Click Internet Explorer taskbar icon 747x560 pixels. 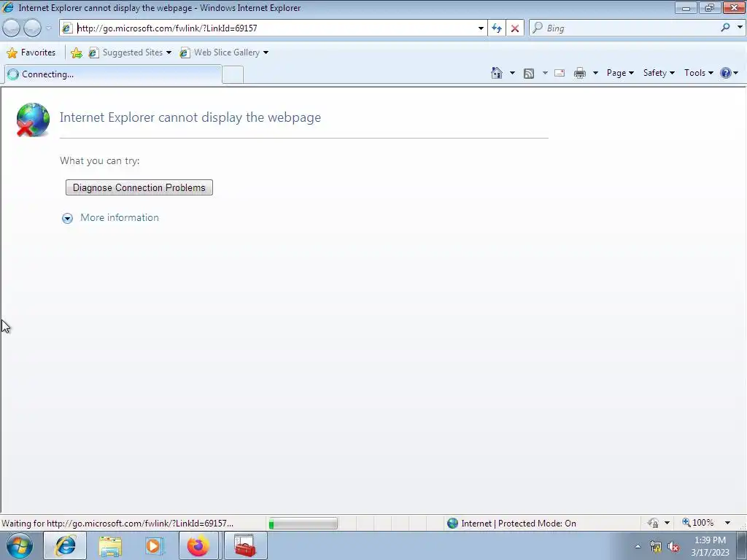tap(65, 545)
